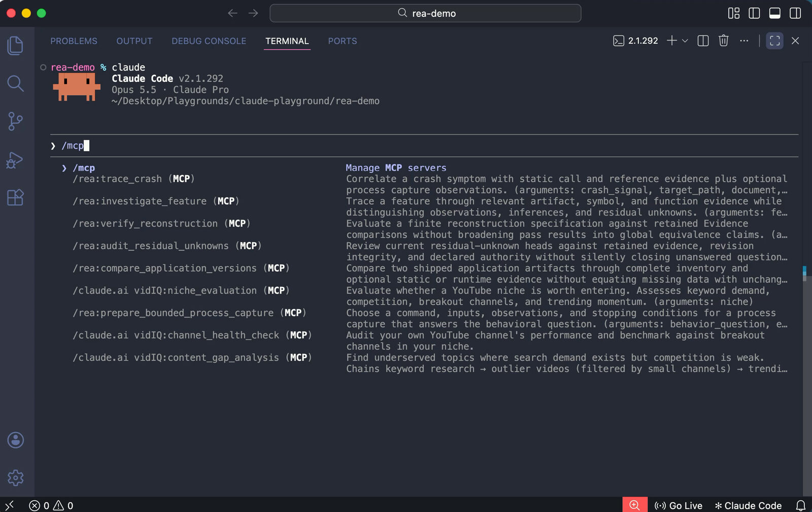Close the terminal panel
812x512 pixels.
(x=795, y=41)
